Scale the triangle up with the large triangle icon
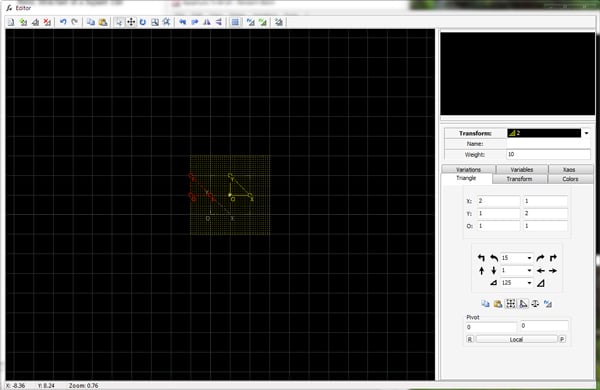 (x=540, y=283)
